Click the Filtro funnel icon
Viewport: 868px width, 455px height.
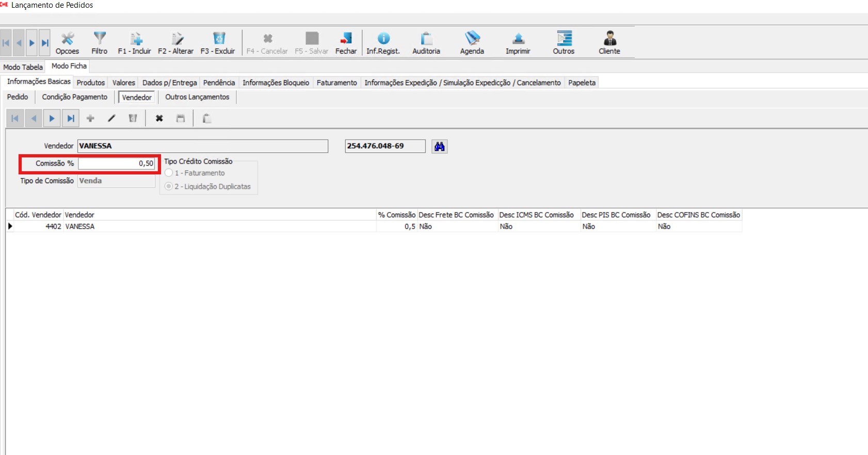(x=99, y=39)
